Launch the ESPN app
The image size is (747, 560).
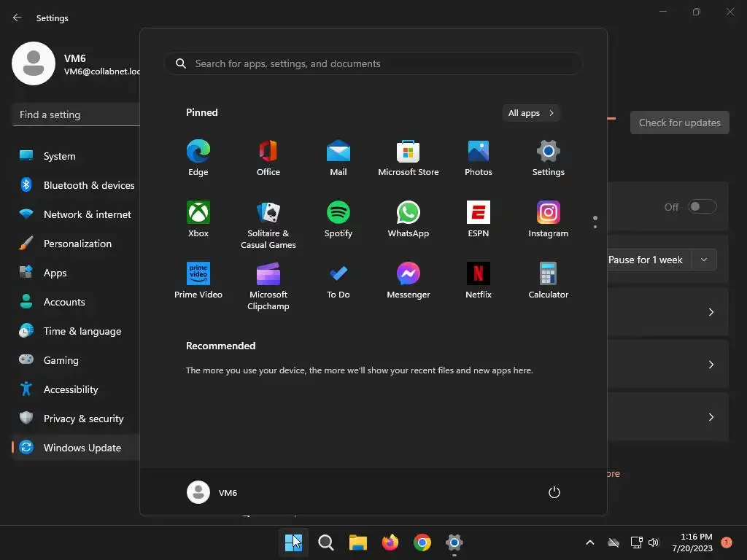point(479,219)
